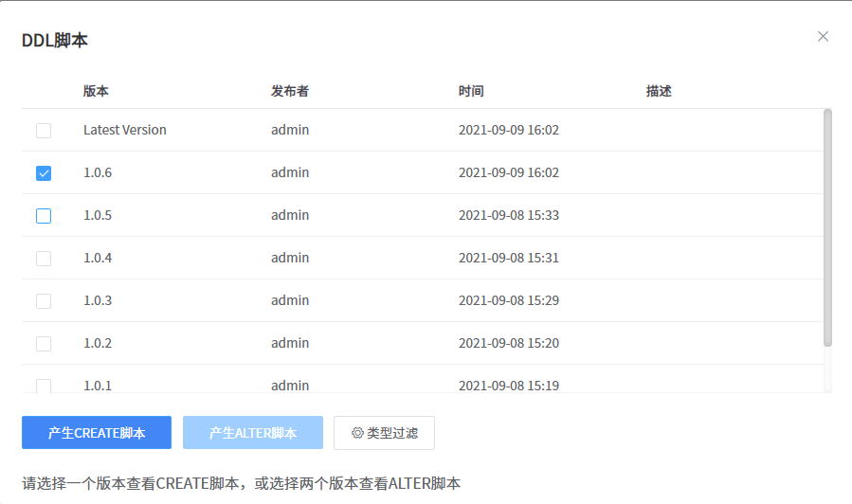Click the time 2021-09-08 15:20
The height and width of the screenshot is (504, 852).
[509, 343]
